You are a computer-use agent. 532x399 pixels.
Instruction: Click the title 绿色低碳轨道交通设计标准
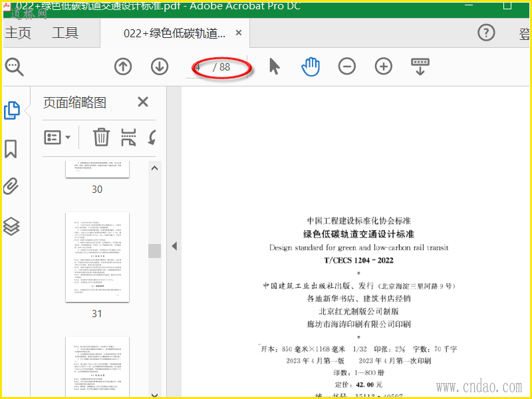(x=358, y=234)
